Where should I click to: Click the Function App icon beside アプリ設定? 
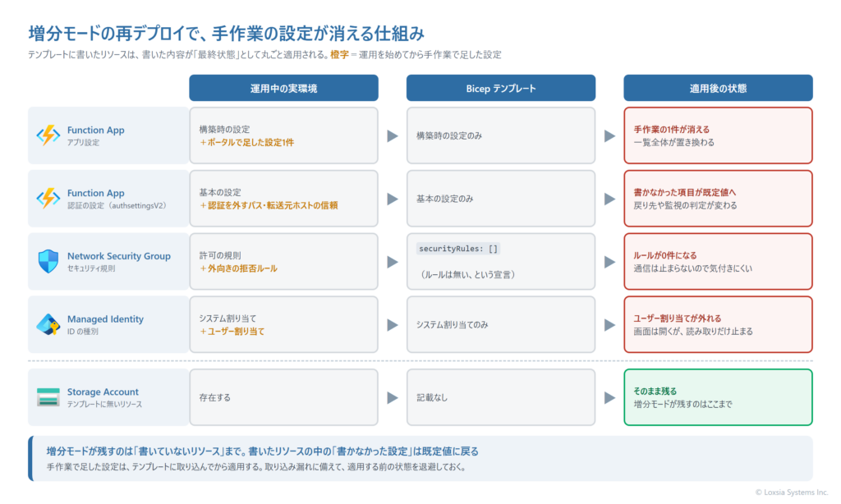pyautogui.click(x=48, y=135)
